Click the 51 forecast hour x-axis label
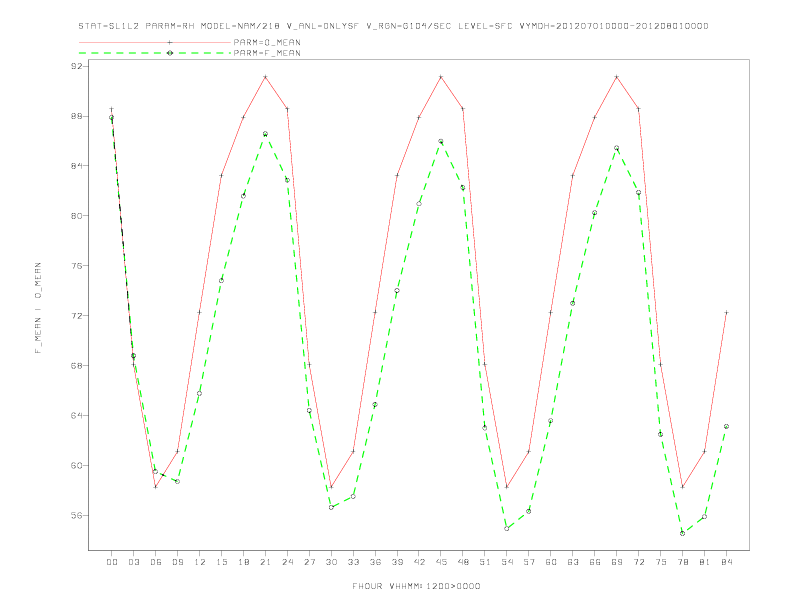 485,562
